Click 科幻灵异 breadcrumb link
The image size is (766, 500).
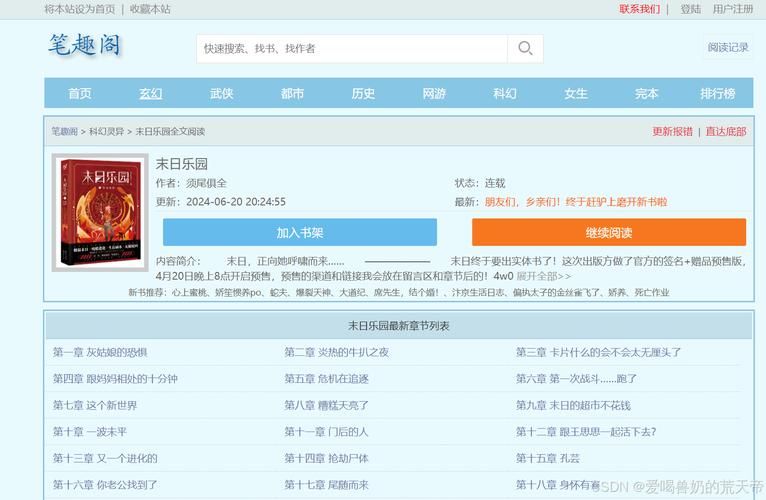[106, 131]
